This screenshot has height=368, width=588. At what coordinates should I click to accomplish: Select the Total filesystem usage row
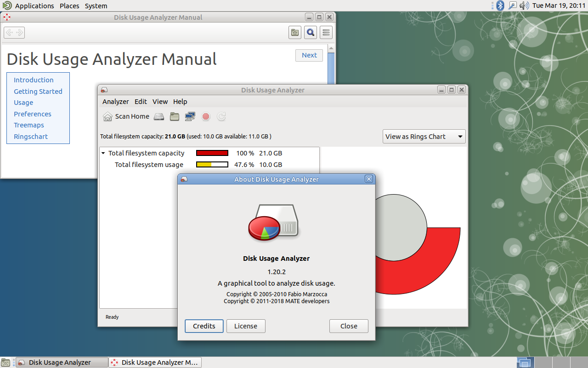209,165
